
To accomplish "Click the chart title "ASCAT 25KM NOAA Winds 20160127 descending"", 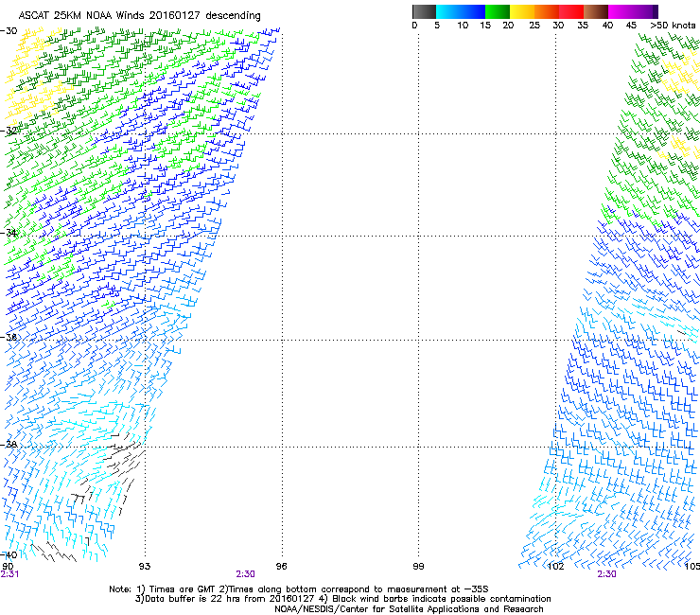I will (x=139, y=16).
